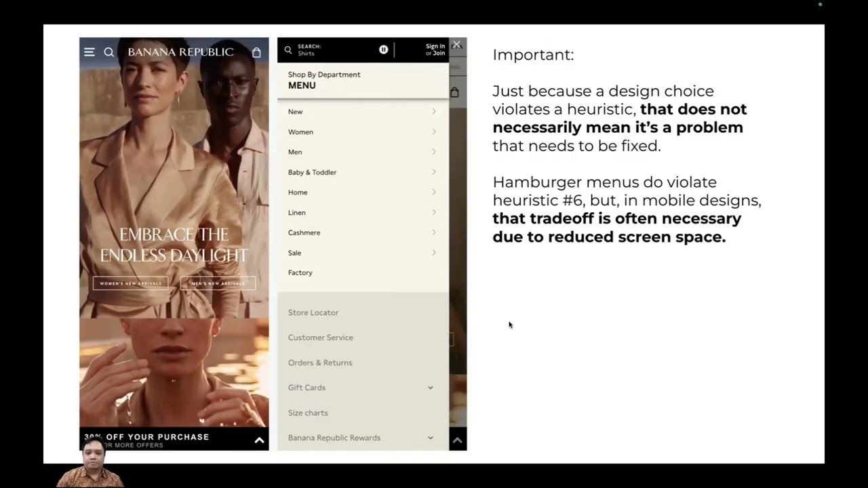Select Cashmere in the department menu
Screen dimensions: 868x488
click(304, 232)
